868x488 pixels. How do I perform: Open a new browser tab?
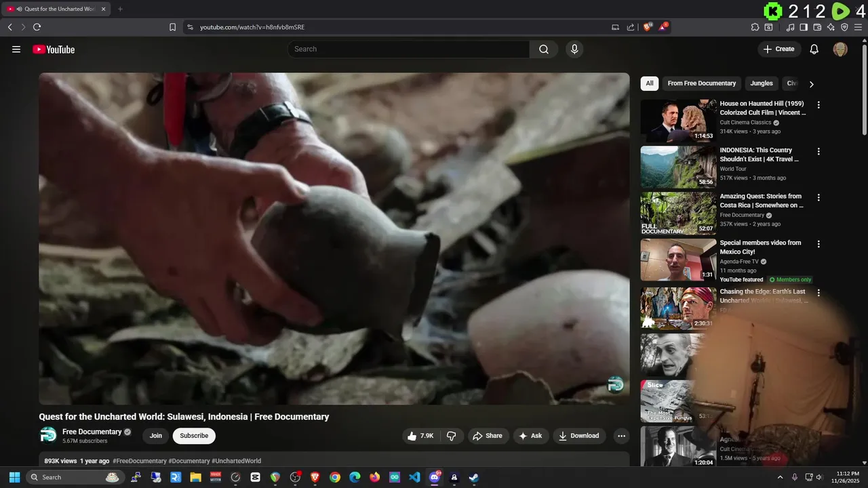click(x=120, y=9)
